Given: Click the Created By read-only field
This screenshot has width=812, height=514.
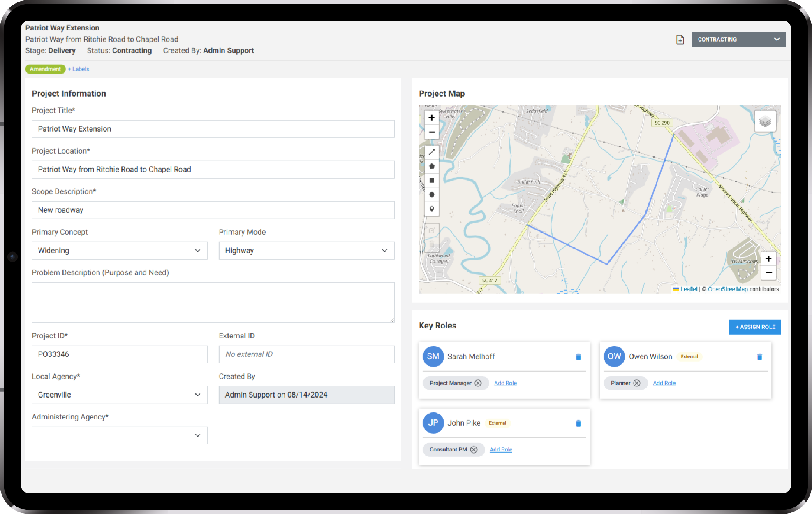Looking at the screenshot, I should coord(306,395).
